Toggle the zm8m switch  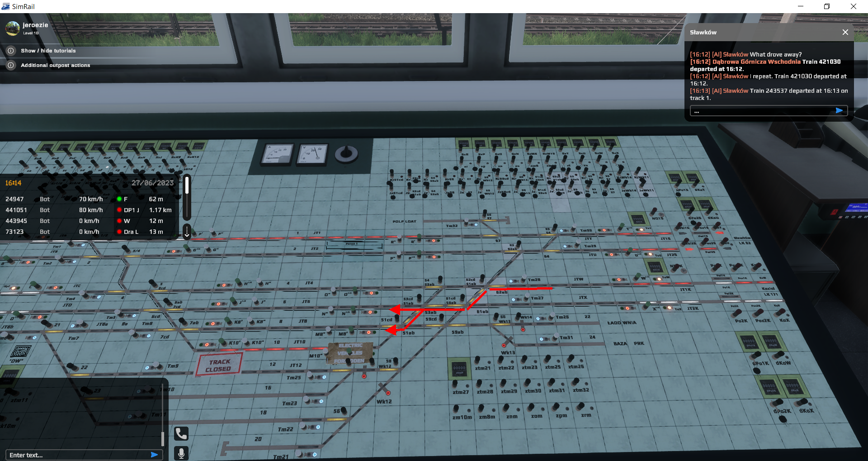pos(481,408)
